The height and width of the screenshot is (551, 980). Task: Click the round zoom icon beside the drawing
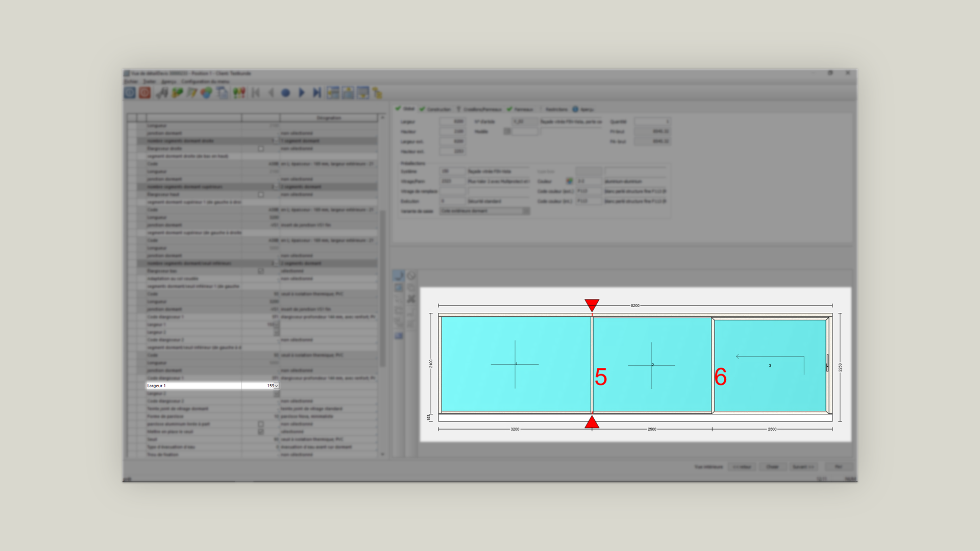[411, 276]
